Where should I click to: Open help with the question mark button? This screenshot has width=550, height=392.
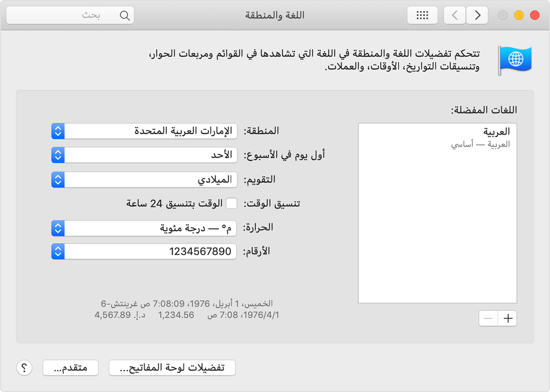(x=24, y=368)
